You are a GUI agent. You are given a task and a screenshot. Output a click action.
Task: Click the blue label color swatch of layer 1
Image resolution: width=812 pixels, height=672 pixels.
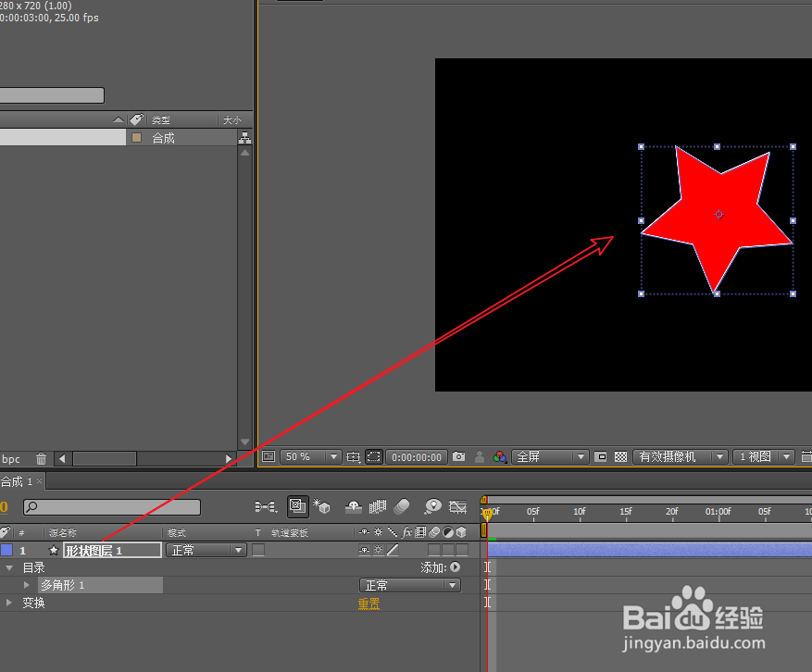[x=6, y=550]
